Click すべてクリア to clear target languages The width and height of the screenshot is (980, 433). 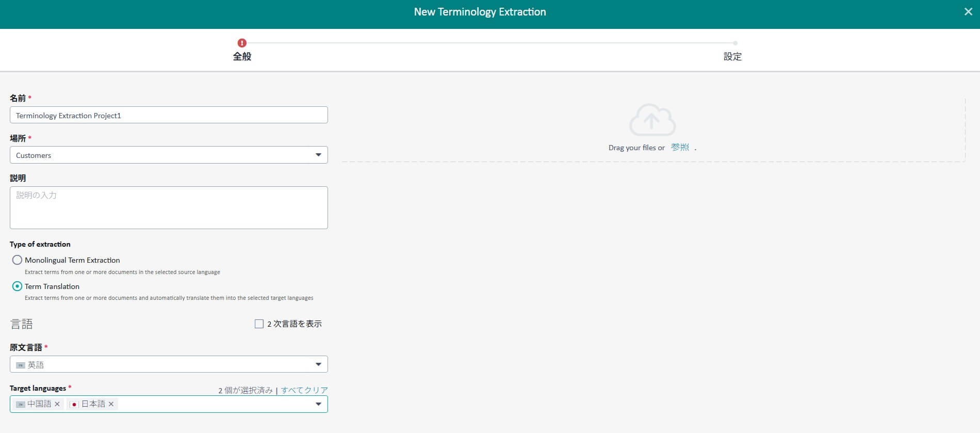click(304, 390)
